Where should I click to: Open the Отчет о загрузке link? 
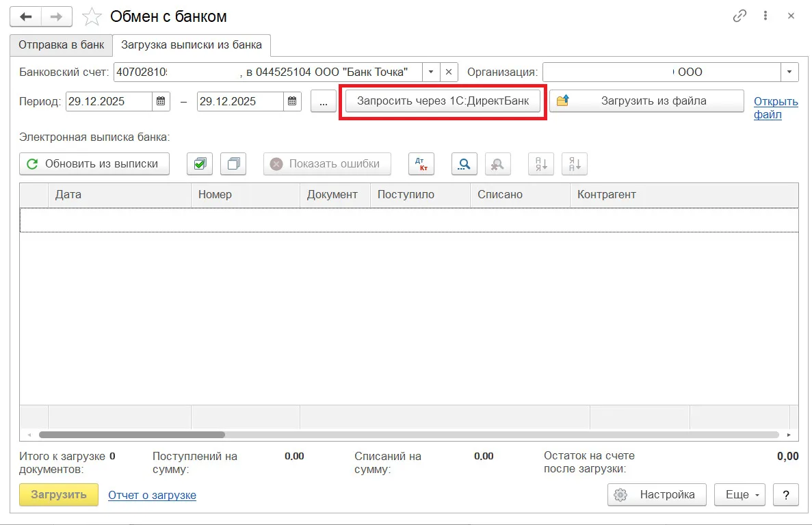[152, 495]
